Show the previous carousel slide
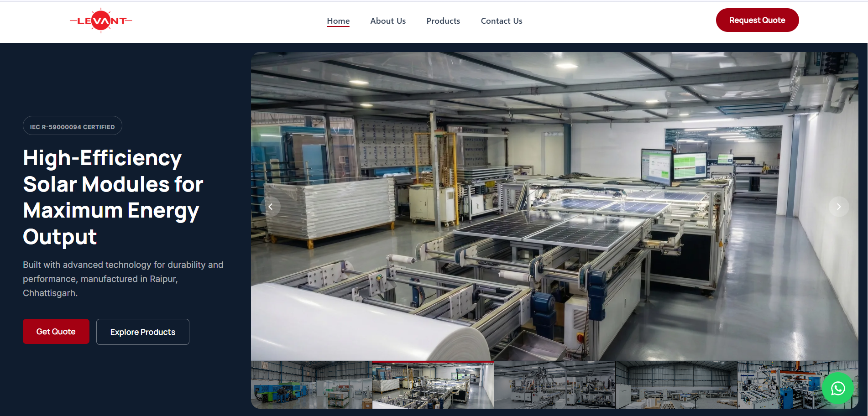This screenshot has width=868, height=416. click(x=271, y=207)
